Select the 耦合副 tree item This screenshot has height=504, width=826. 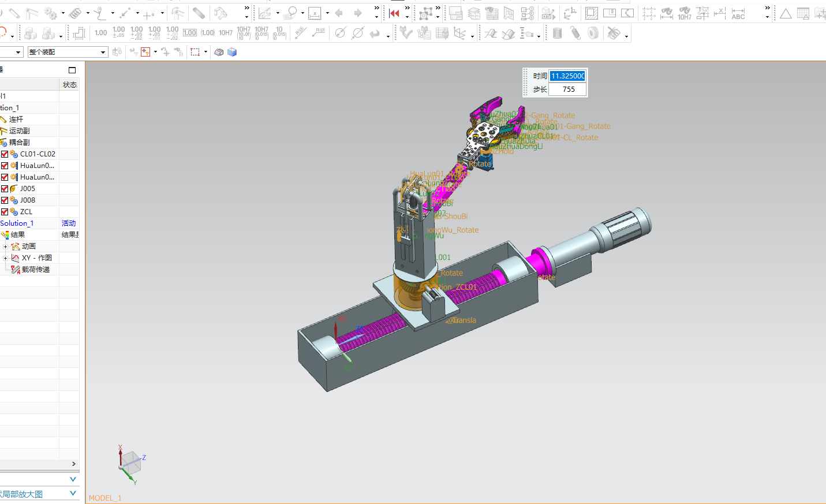pos(19,143)
